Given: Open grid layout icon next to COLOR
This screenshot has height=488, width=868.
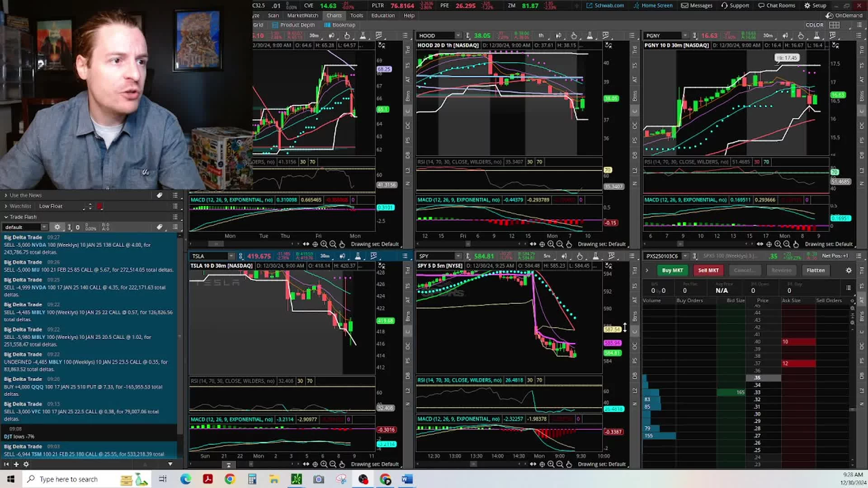Looking at the screenshot, I should (834, 25).
